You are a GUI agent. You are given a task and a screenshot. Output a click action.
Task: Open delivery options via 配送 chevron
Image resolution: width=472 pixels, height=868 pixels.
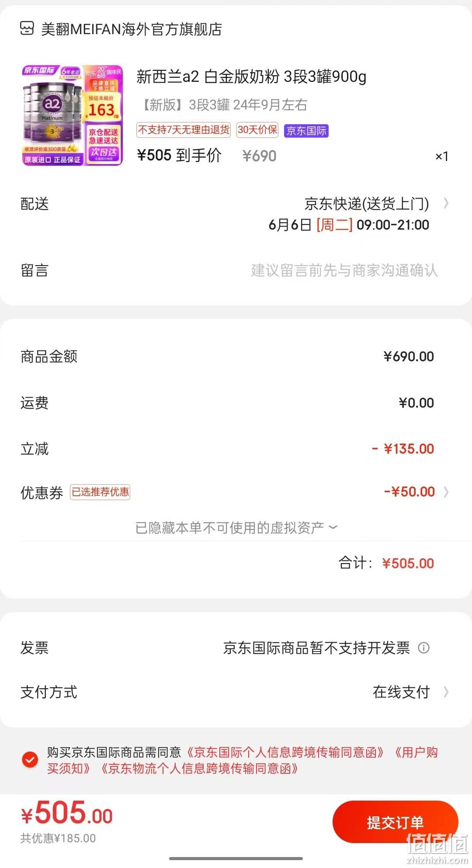tap(446, 203)
